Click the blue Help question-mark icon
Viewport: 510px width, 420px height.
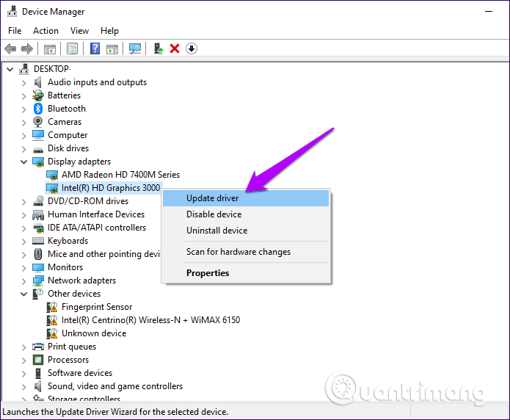click(x=95, y=49)
